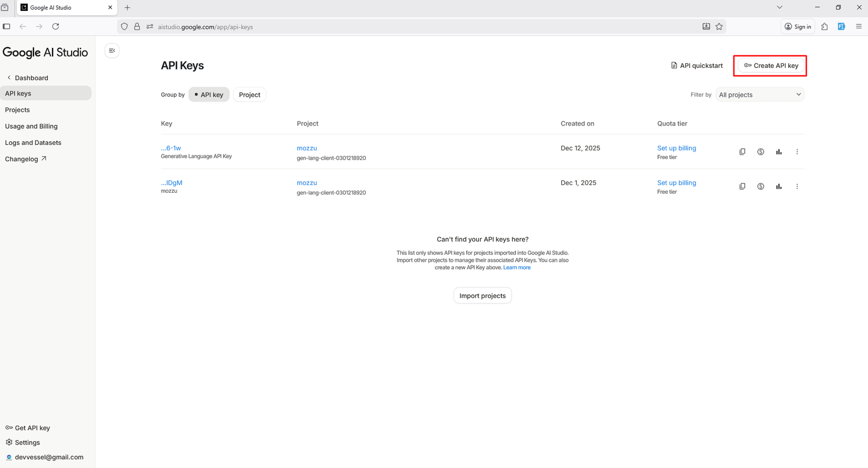Click the Import projects button
Image resolution: width=868 pixels, height=468 pixels.
(482, 295)
